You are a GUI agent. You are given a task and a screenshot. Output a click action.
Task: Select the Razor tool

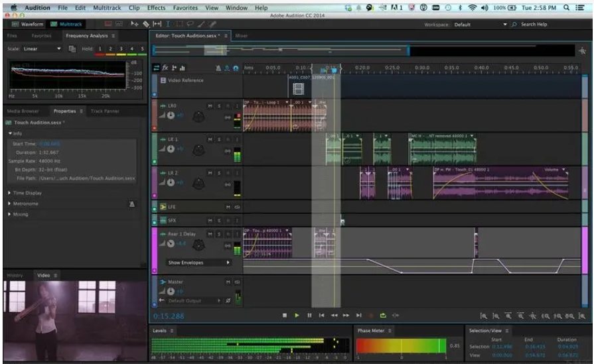tap(146, 24)
